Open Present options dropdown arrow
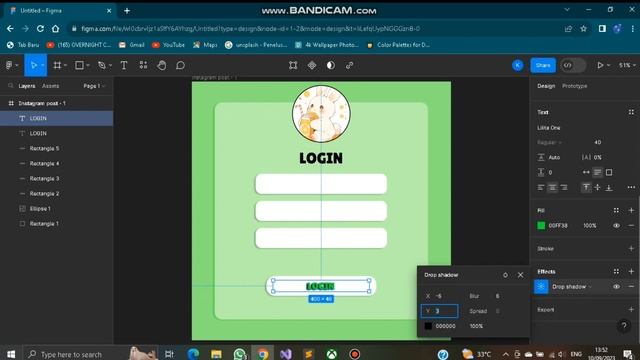The height and width of the screenshot is (360, 640). 609,65
